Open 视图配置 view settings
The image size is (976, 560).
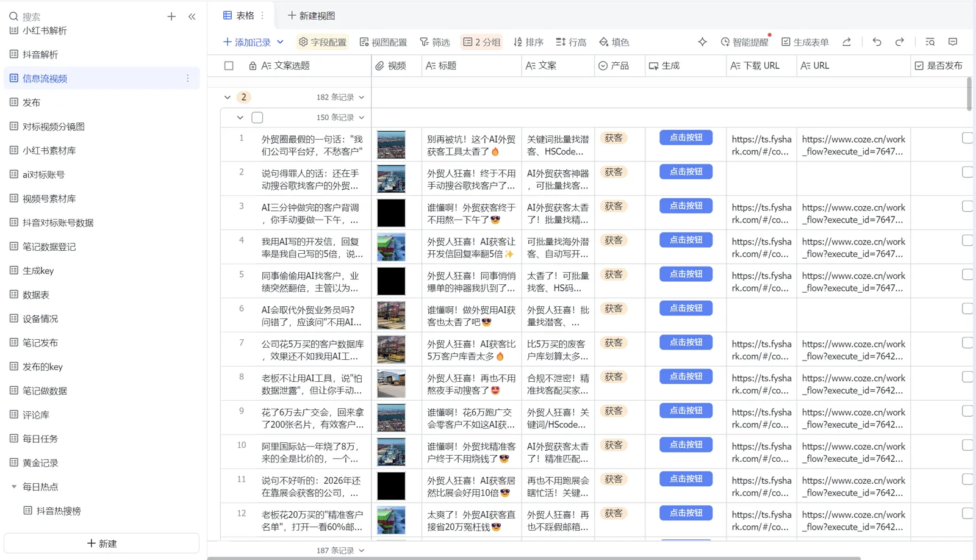tap(383, 41)
